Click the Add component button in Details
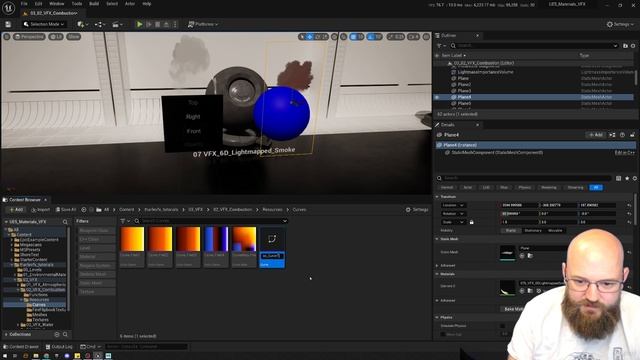This screenshot has width=640, height=360. [596, 135]
